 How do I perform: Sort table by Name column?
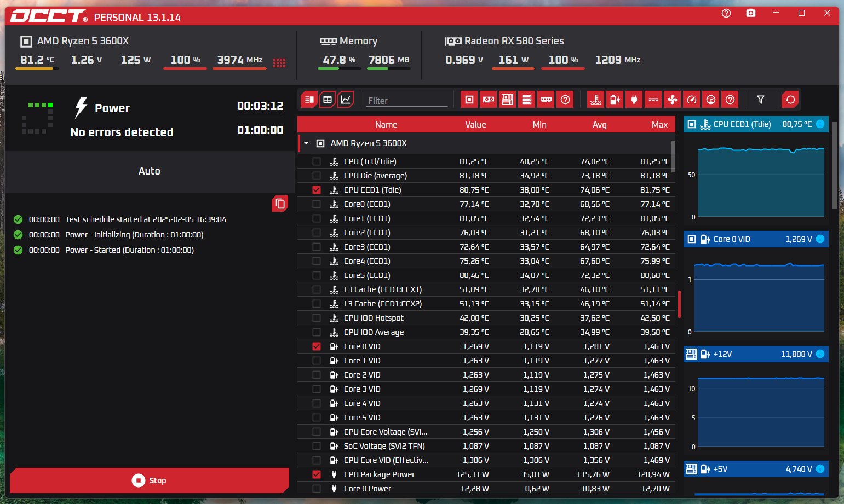pyautogui.click(x=386, y=125)
